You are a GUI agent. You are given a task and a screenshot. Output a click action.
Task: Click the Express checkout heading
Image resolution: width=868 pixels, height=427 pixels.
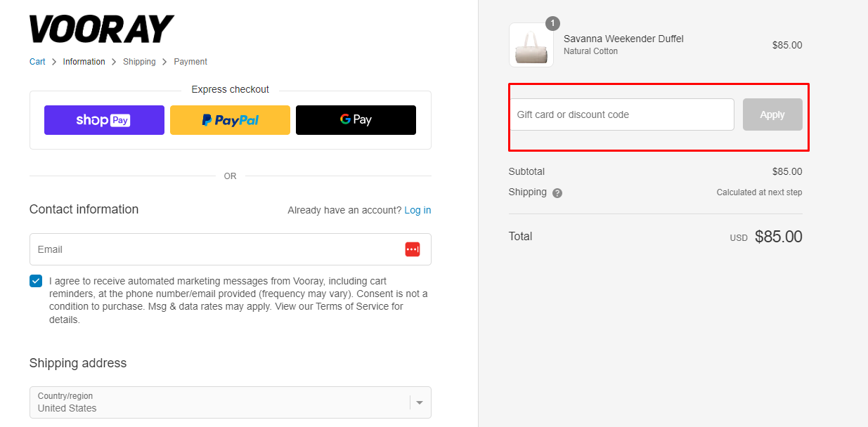pos(231,90)
